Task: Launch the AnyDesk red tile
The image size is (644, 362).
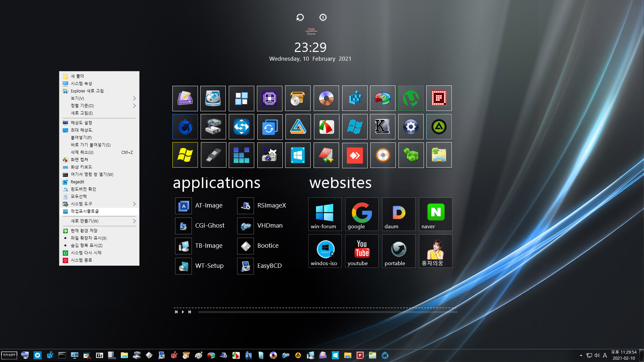Action: (355, 155)
